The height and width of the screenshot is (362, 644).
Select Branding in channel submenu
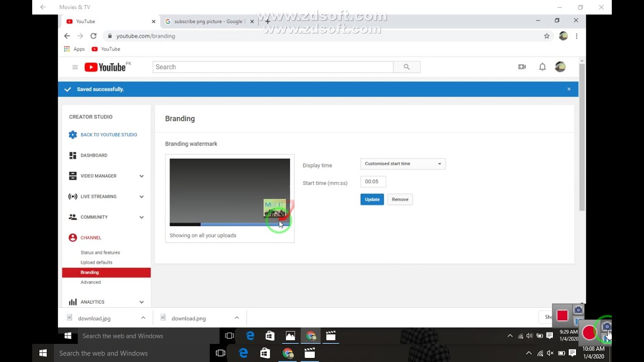pyautogui.click(x=106, y=273)
